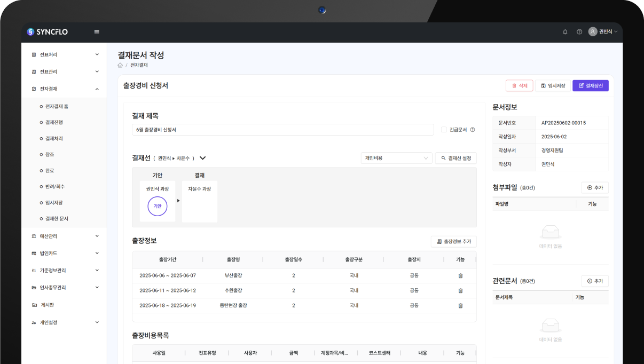Collapse the sidebar with the hamburger icon
The image size is (644, 364).
pos(96,31)
